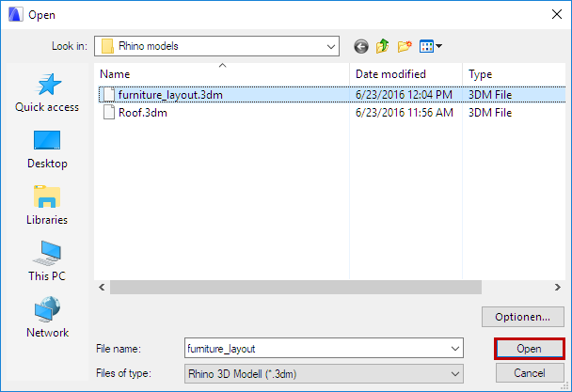Sort files by Name column
Screen dimensions: 572x392
click(222, 74)
